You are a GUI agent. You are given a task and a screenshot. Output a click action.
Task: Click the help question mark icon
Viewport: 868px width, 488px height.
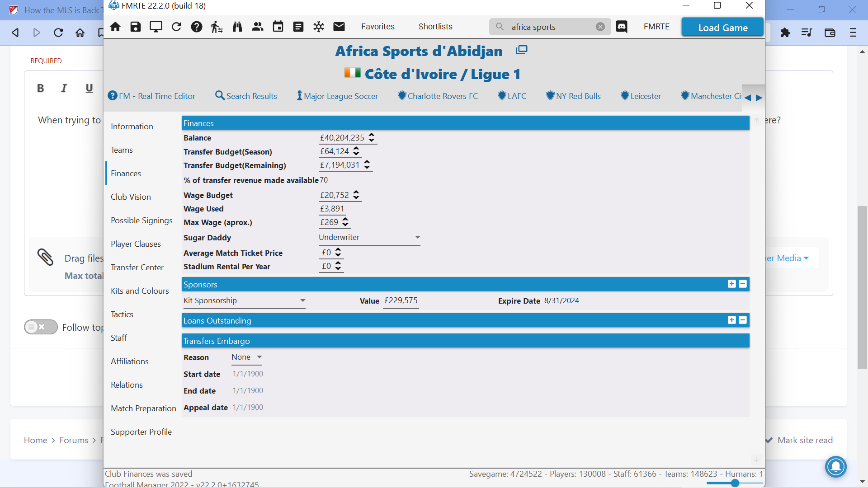tap(197, 27)
